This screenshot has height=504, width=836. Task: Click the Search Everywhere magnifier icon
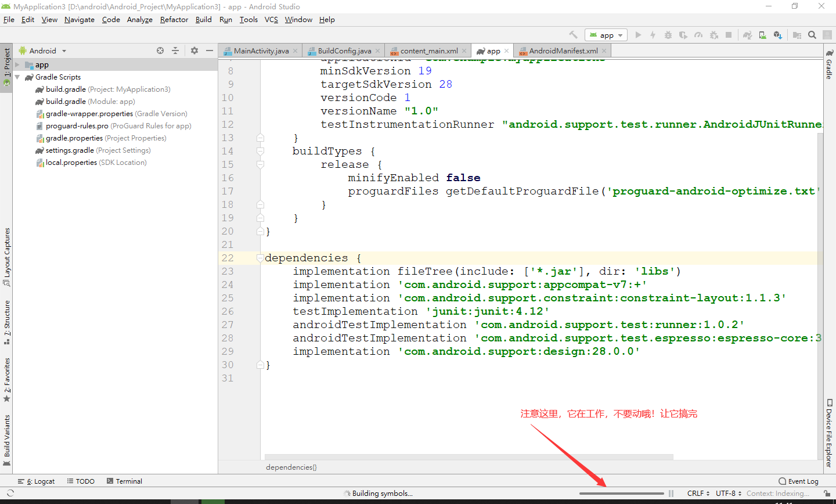pyautogui.click(x=812, y=35)
